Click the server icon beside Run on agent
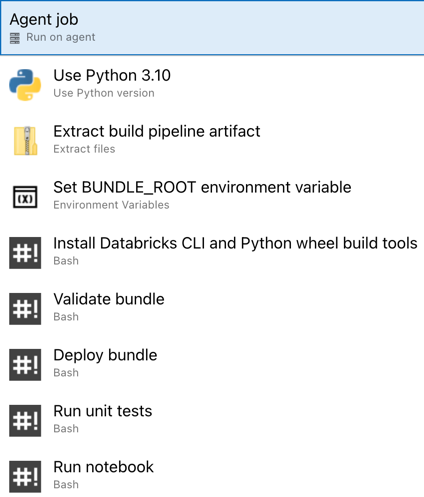Screen dimensions: 424x497 pos(15,38)
